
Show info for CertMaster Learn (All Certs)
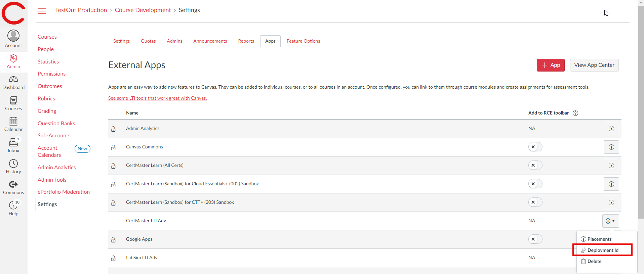point(611,166)
